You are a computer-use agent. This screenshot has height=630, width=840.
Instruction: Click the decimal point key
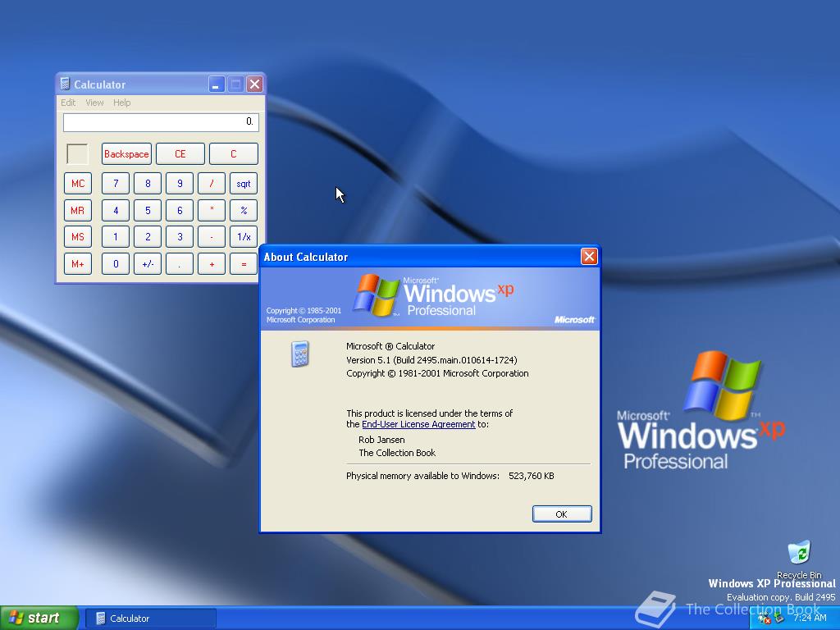coord(180,263)
